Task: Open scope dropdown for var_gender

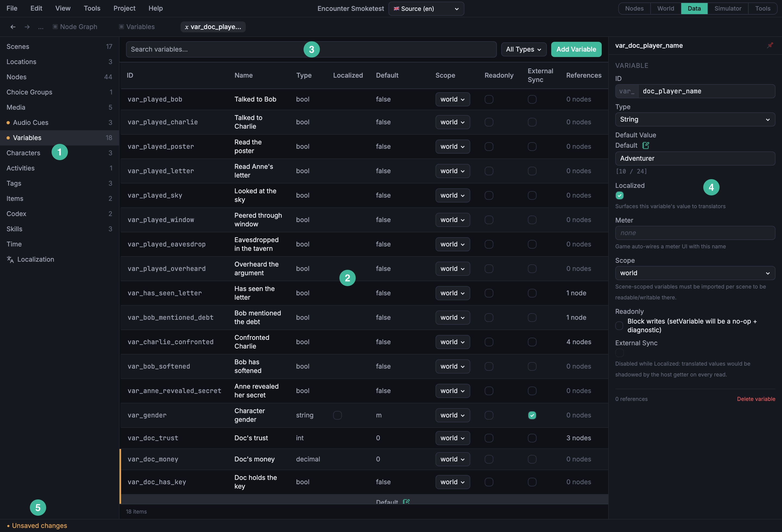Action: point(453,415)
